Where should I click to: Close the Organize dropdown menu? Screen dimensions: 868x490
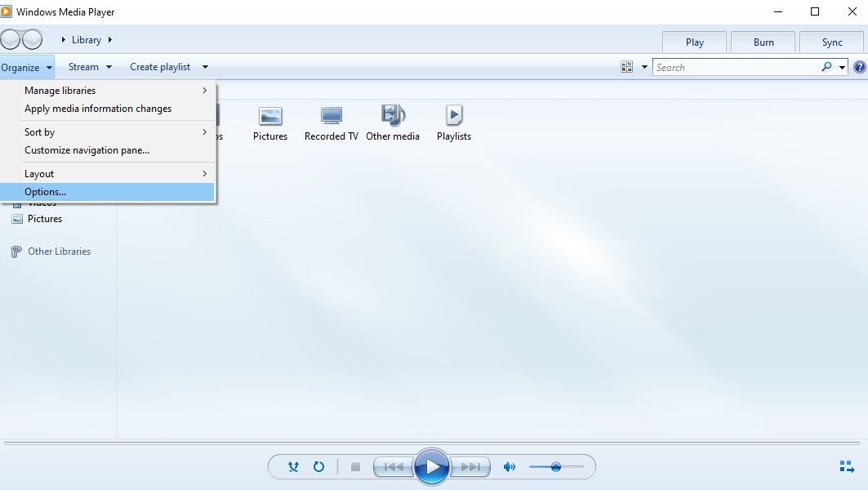[27, 68]
